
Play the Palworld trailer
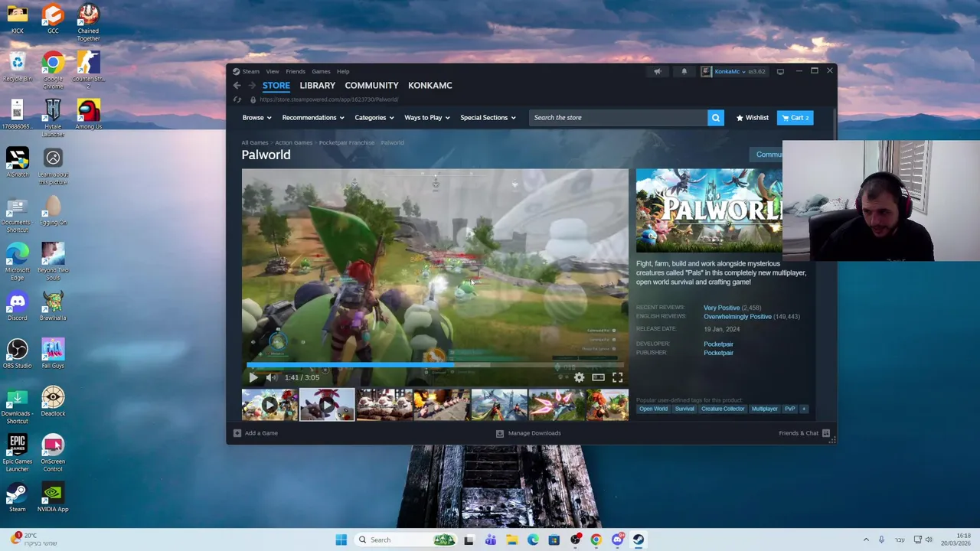[x=253, y=377]
